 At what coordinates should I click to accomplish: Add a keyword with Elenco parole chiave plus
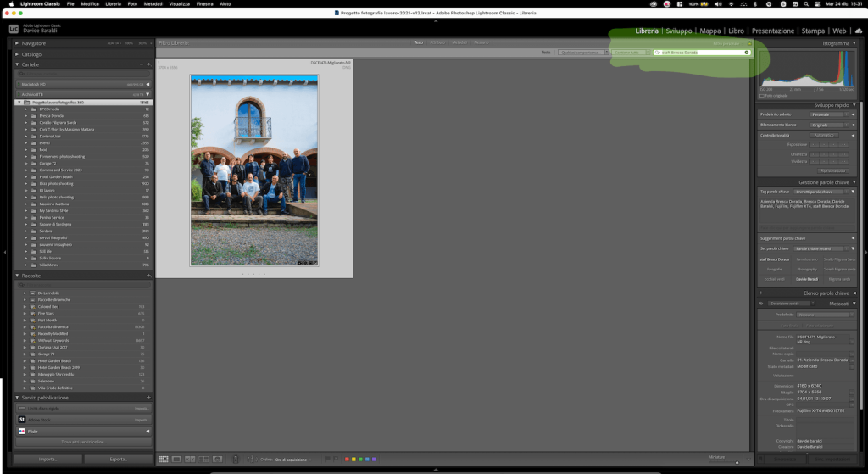pyautogui.click(x=760, y=293)
